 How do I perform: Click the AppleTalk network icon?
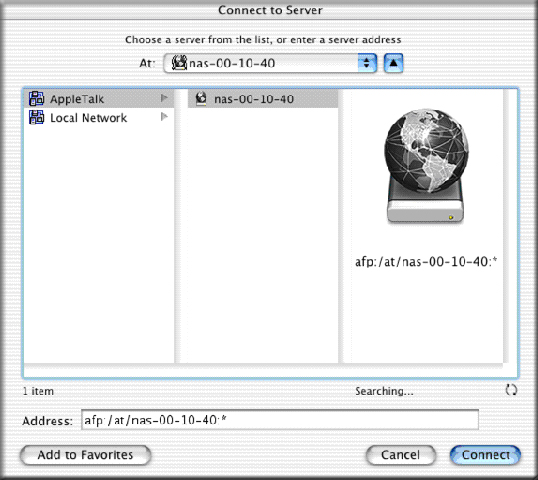36,99
